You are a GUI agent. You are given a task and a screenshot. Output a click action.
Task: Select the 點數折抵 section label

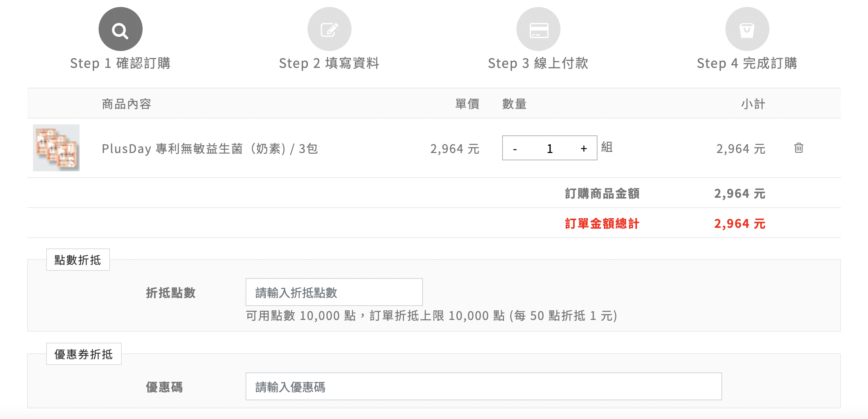click(x=78, y=260)
